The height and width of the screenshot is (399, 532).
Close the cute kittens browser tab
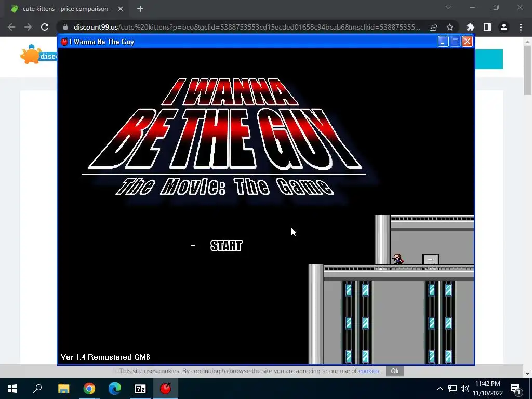pyautogui.click(x=121, y=9)
